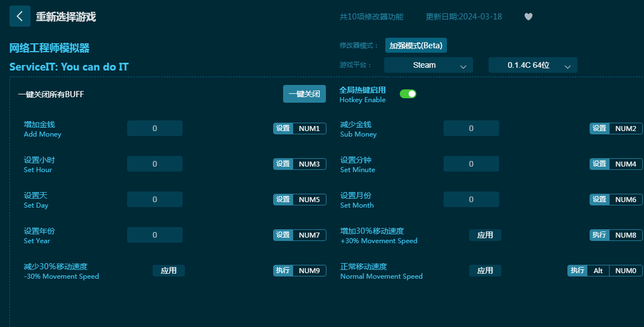This screenshot has width=644, height=327.
Task: Click 设置 button for Set Month
Action: [x=599, y=199]
